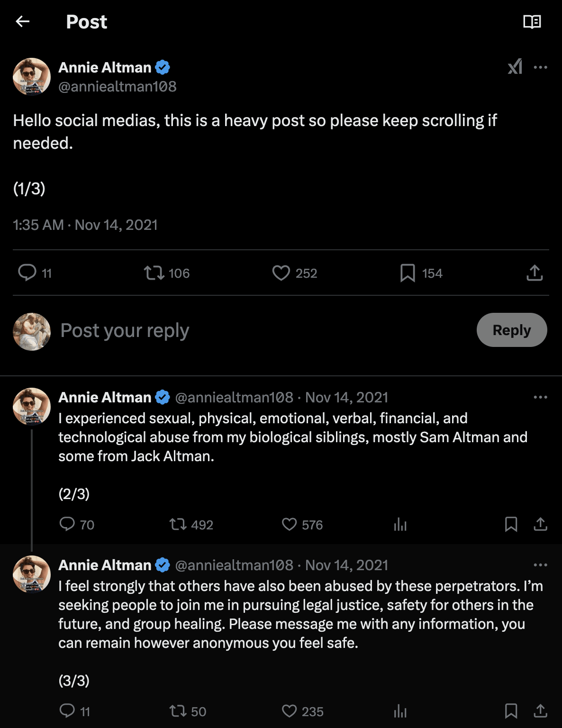Share the main post

(535, 273)
